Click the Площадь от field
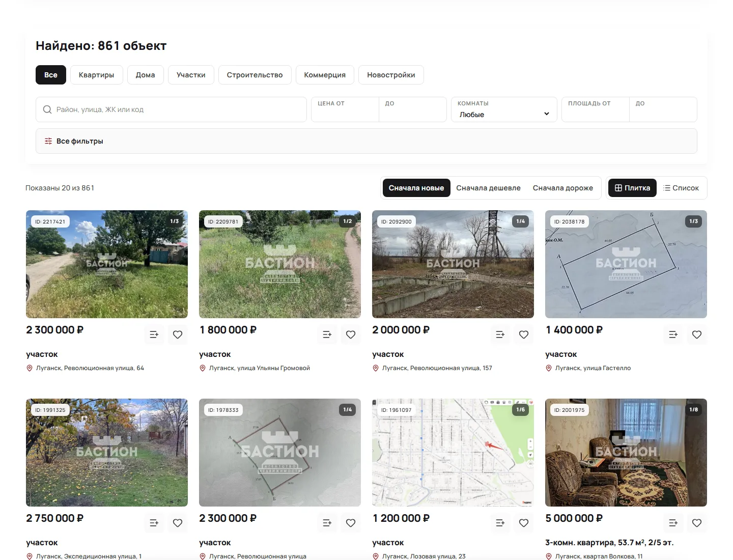 596,109
